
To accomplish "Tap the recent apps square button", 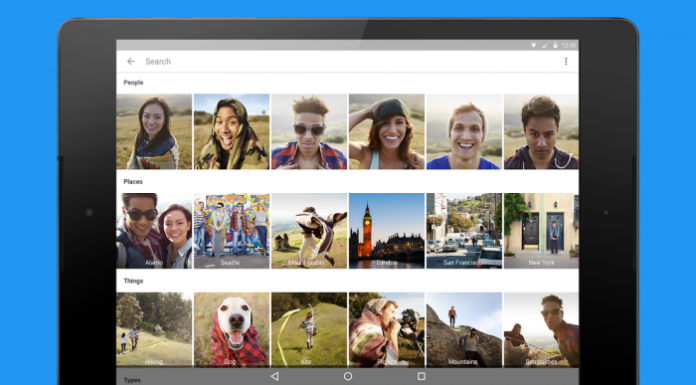I will [x=421, y=376].
